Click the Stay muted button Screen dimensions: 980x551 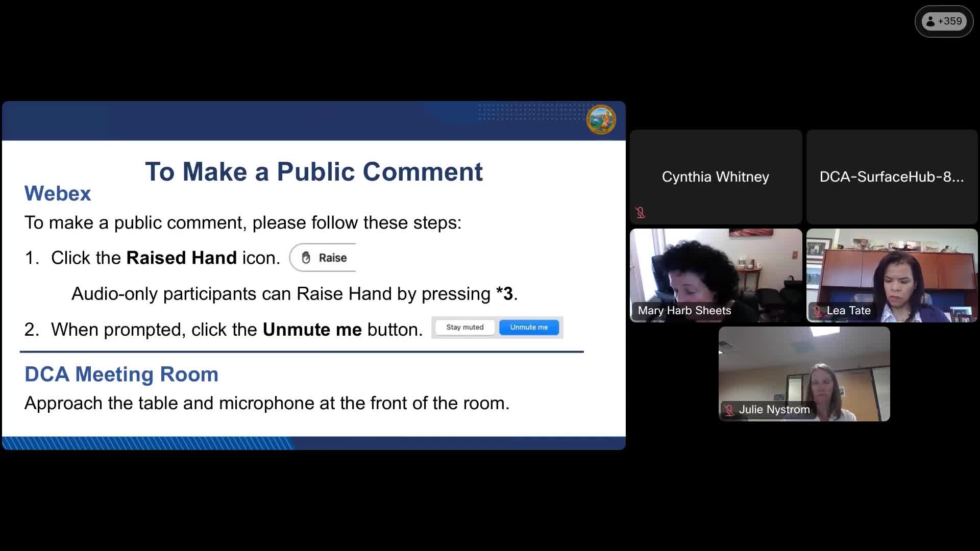click(464, 327)
